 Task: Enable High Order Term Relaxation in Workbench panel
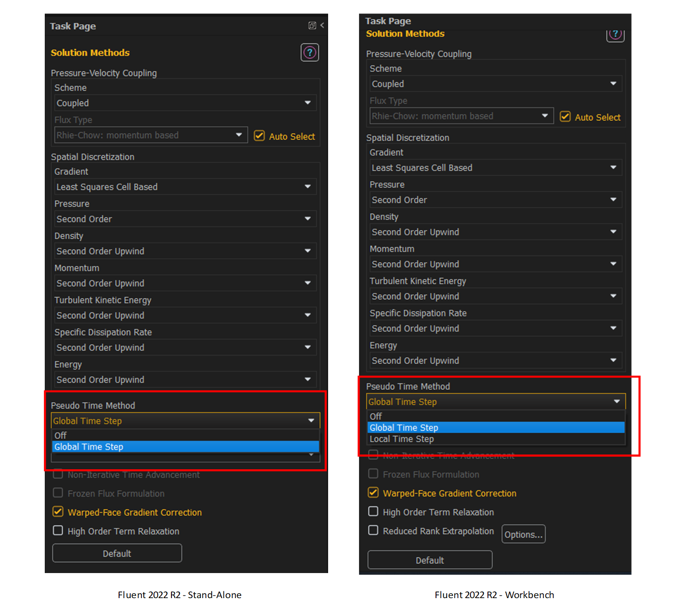coord(373,511)
